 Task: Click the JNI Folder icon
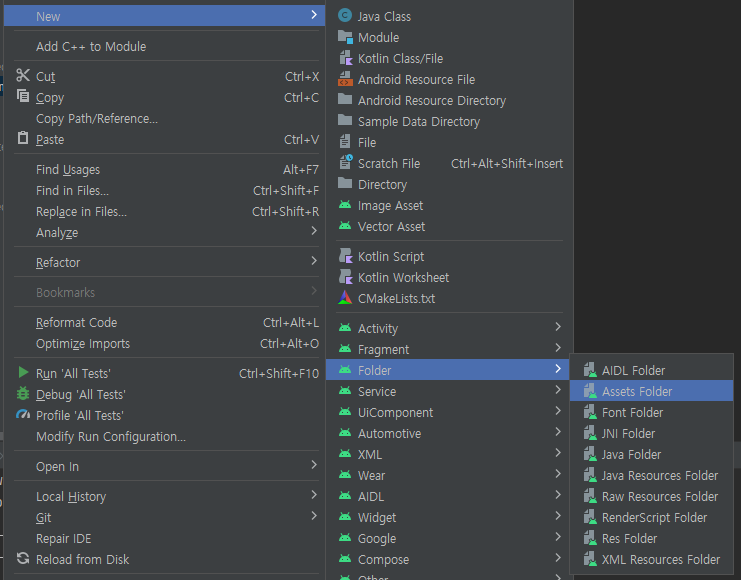[590, 433]
